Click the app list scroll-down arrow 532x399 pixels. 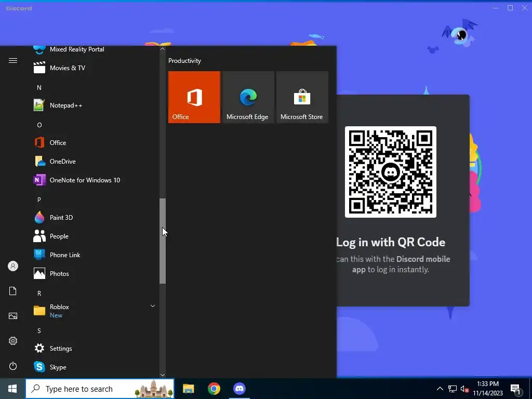pyautogui.click(x=163, y=375)
